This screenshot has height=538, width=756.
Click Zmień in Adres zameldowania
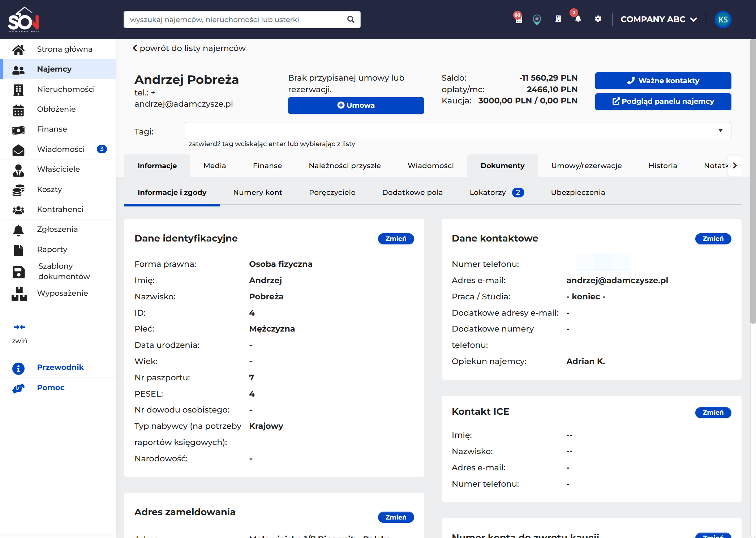[x=396, y=517]
